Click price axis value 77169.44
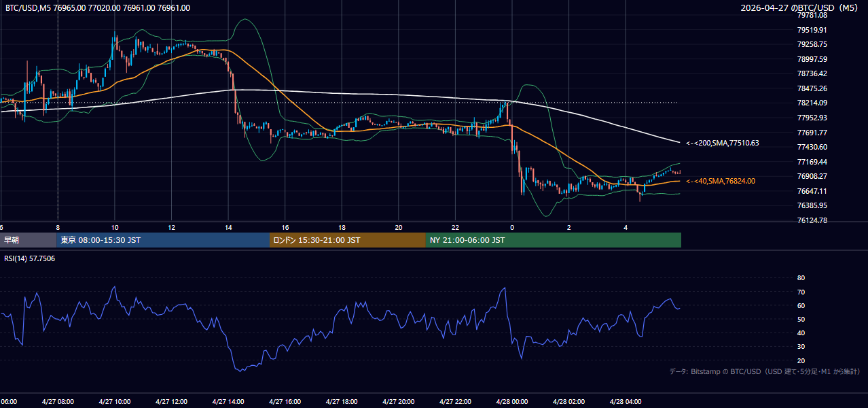The image size is (868, 408). click(x=812, y=162)
